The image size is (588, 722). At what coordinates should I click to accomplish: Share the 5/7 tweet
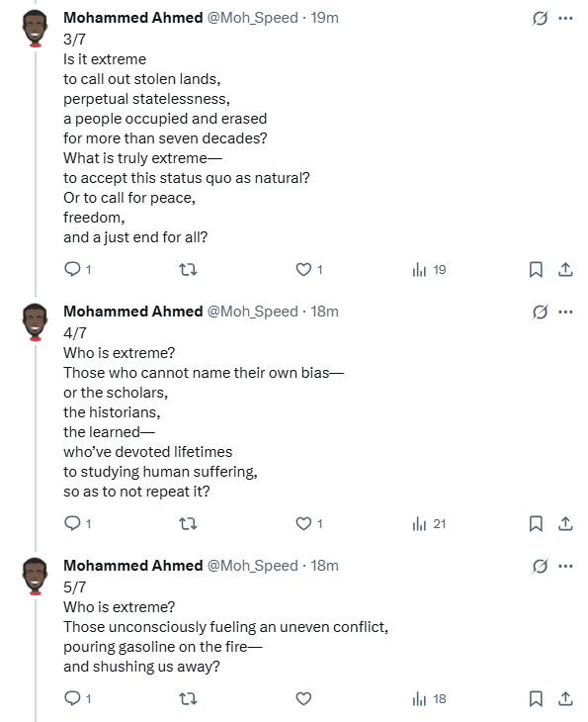[x=565, y=698]
